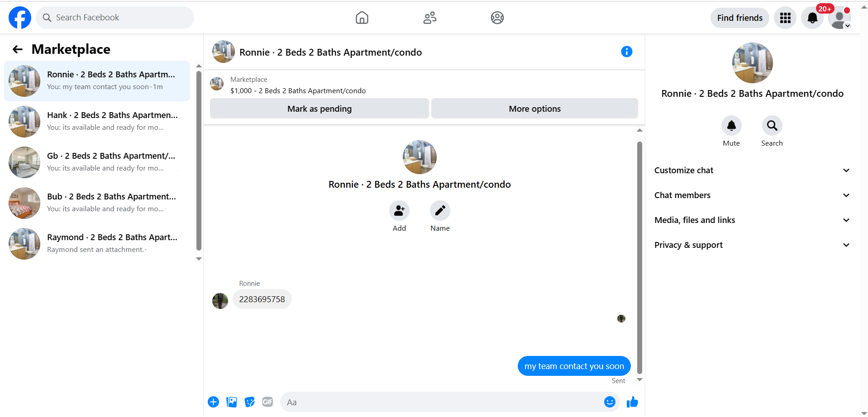Click the search magnifier in Search Facebook
Image resolution: width=868 pixels, height=417 pixels.
[47, 18]
